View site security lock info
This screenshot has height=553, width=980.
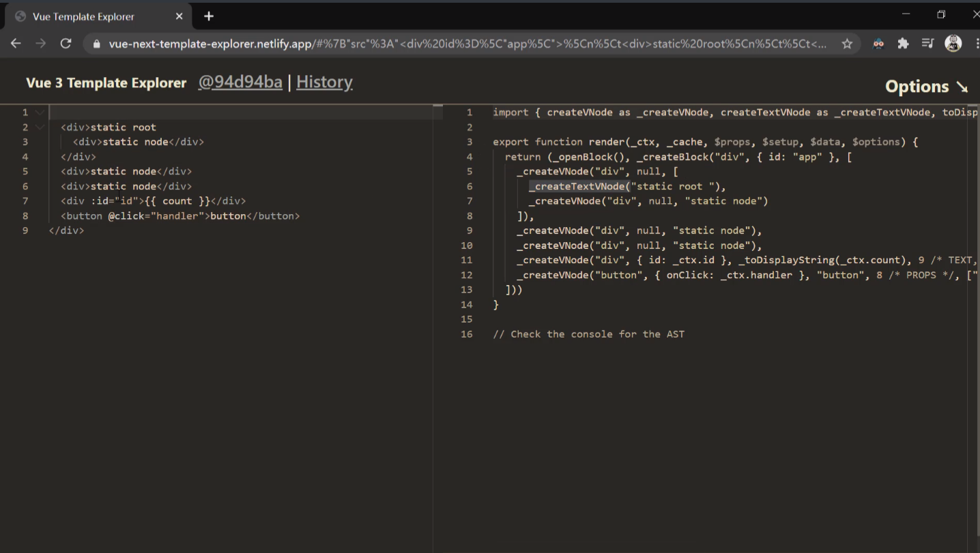coord(96,44)
